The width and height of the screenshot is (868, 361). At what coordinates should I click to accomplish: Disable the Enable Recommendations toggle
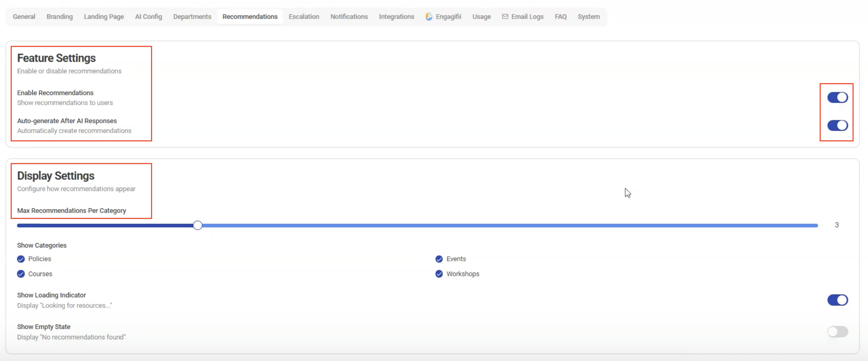[x=837, y=98]
